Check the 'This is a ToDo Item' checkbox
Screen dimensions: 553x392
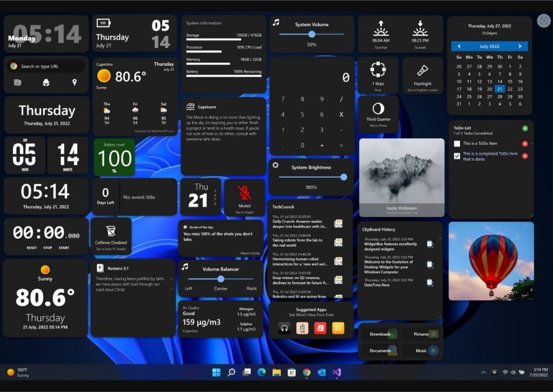[x=457, y=144]
